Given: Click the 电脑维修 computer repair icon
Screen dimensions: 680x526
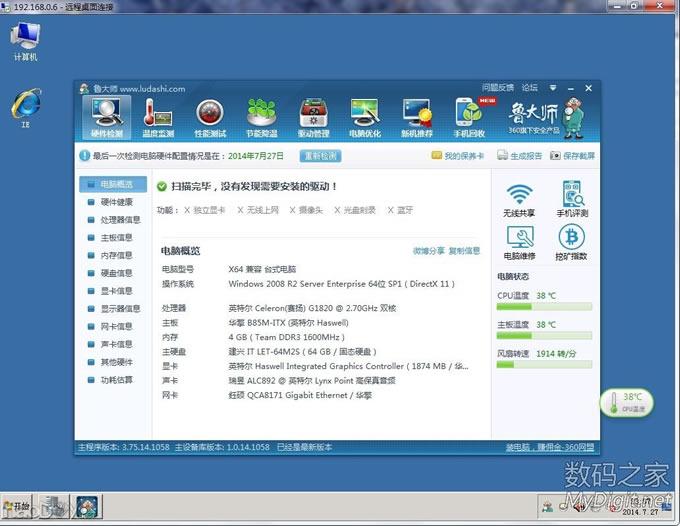Looking at the screenshot, I should pos(518,243).
